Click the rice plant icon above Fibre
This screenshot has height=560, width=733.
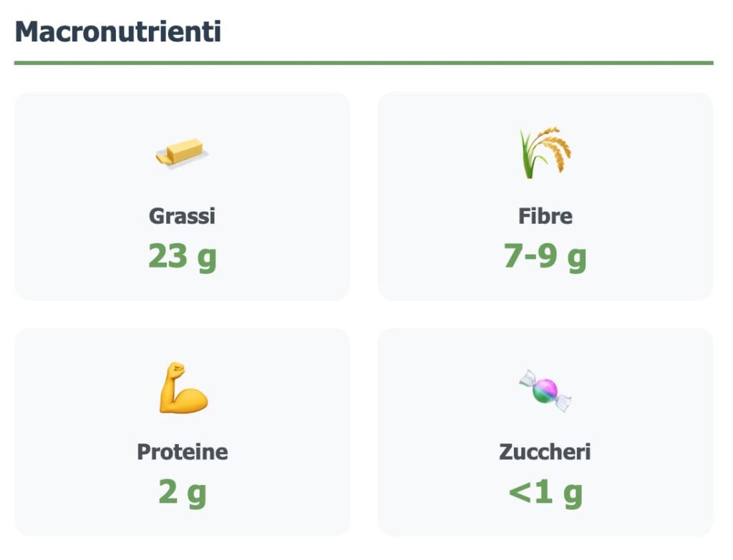point(545,152)
